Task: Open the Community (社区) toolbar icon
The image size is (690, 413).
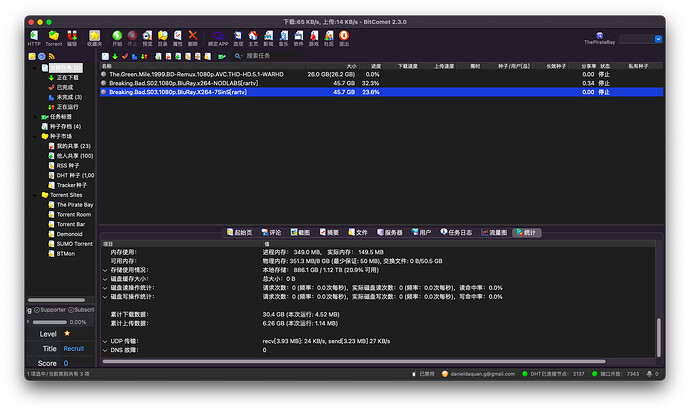Action: pyautogui.click(x=329, y=36)
